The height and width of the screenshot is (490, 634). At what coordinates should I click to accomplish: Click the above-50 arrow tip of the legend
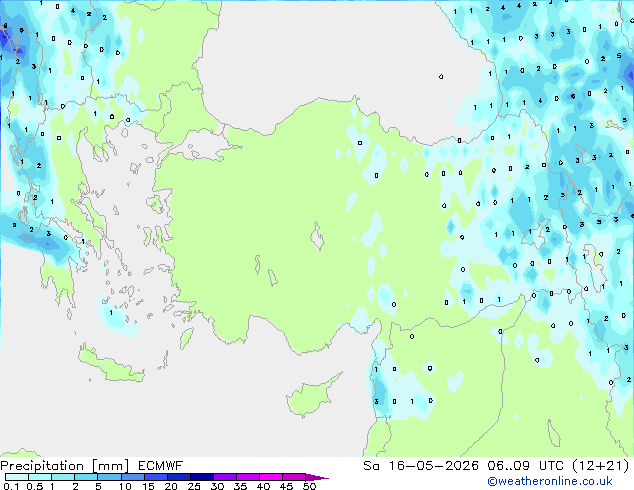317,477
